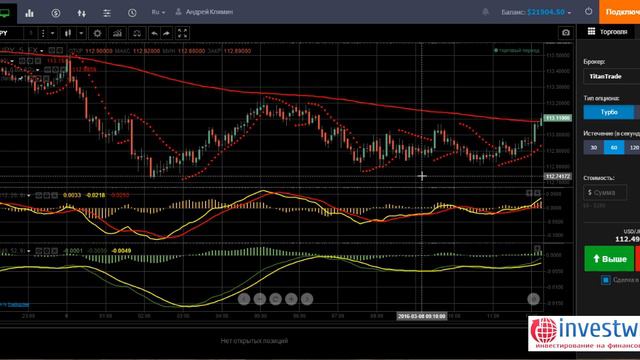The width and height of the screenshot is (640, 360).
Task: Click the candlestick chart style icon
Action: pyautogui.click(x=68, y=33)
